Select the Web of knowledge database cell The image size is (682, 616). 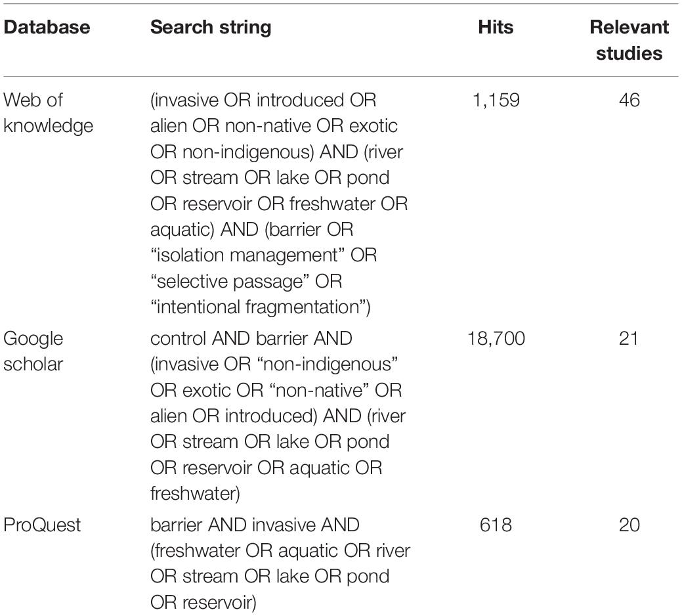(49, 113)
